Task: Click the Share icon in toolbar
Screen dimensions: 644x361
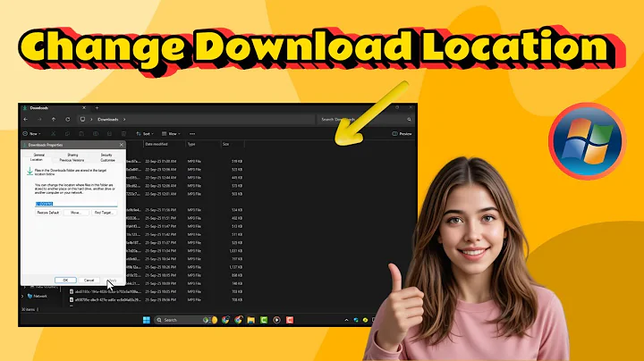Action: point(109,134)
